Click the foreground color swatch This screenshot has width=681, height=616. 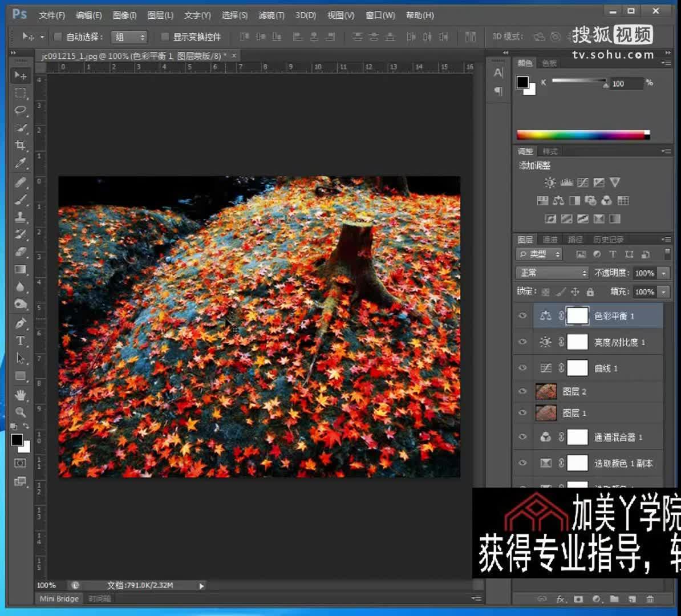pyautogui.click(x=16, y=440)
